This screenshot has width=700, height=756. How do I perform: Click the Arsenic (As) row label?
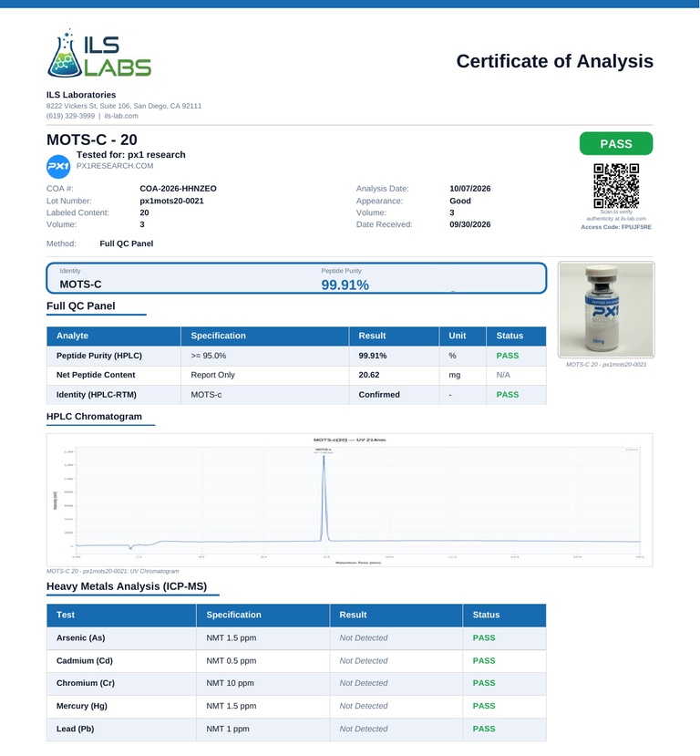[x=80, y=638]
